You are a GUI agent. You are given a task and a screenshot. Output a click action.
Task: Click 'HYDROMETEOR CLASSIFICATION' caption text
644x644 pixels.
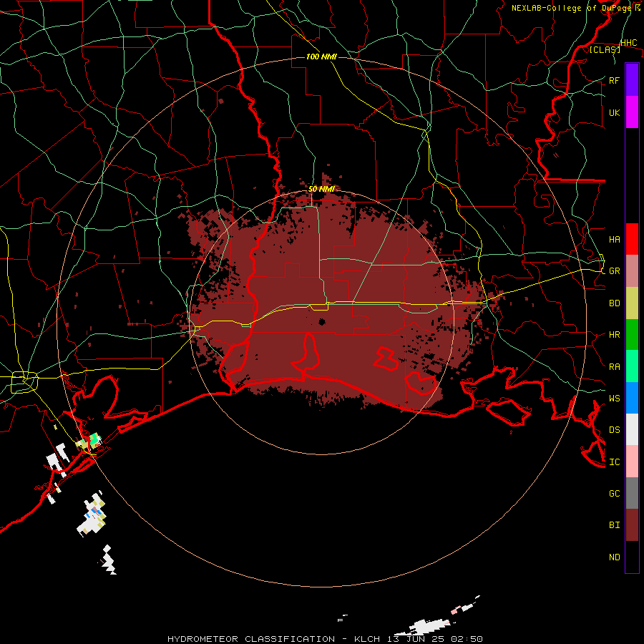coord(251,639)
